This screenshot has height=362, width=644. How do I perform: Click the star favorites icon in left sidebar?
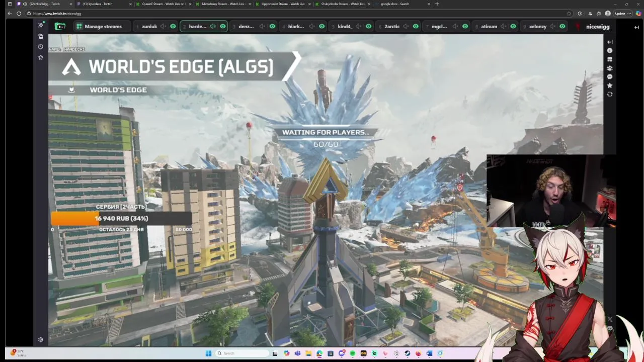point(41,57)
